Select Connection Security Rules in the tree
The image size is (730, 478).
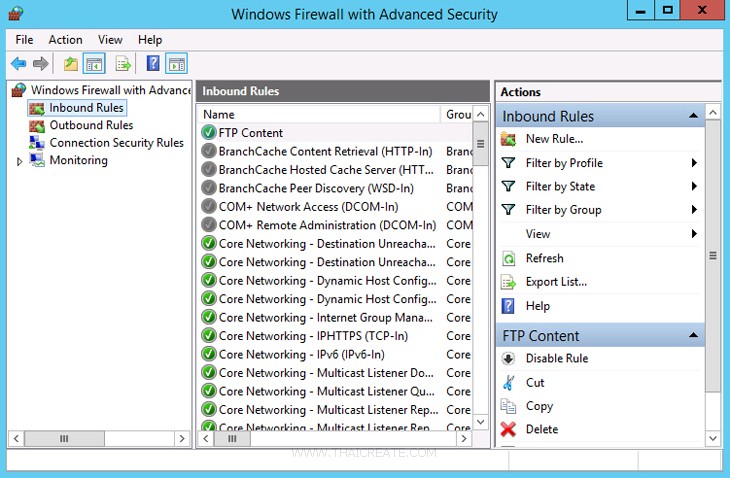[x=116, y=143]
